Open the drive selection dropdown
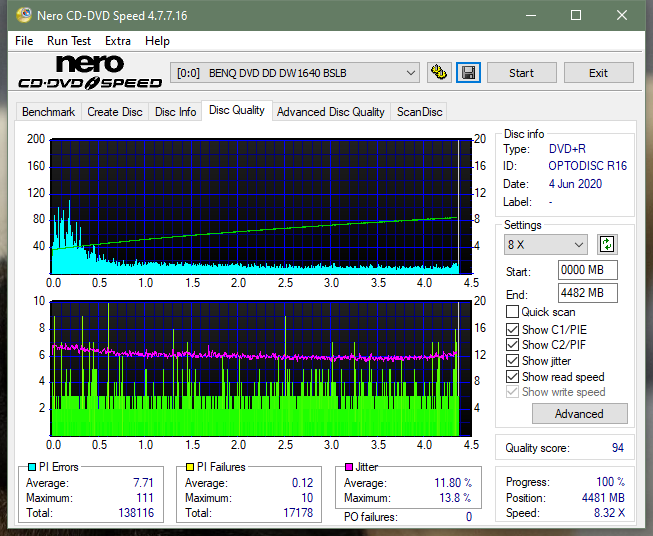 (x=295, y=73)
